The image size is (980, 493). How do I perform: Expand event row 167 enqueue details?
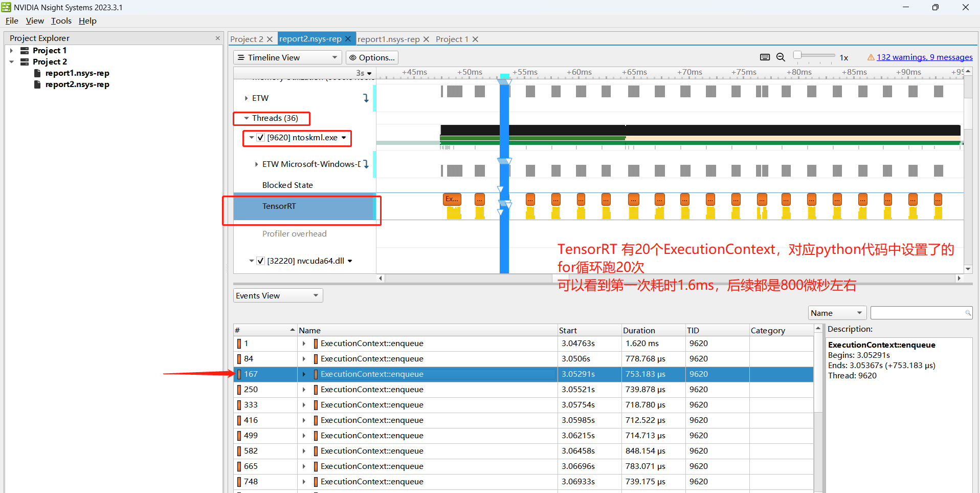tap(304, 374)
